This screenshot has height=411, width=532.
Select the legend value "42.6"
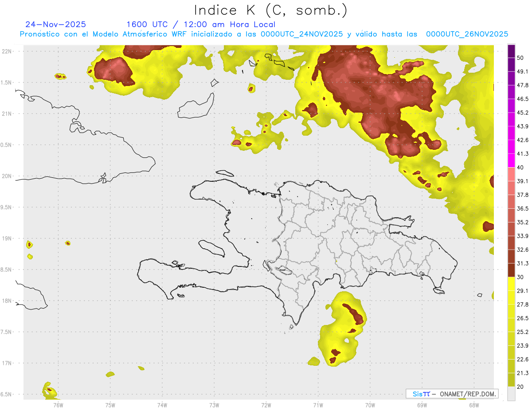click(x=523, y=140)
